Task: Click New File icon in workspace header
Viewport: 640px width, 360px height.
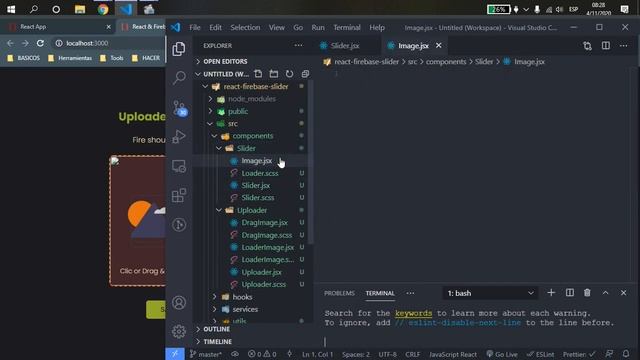Action: point(258,74)
